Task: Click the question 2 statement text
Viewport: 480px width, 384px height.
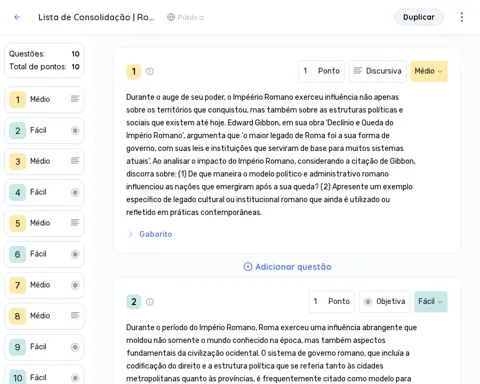Action: click(x=271, y=353)
